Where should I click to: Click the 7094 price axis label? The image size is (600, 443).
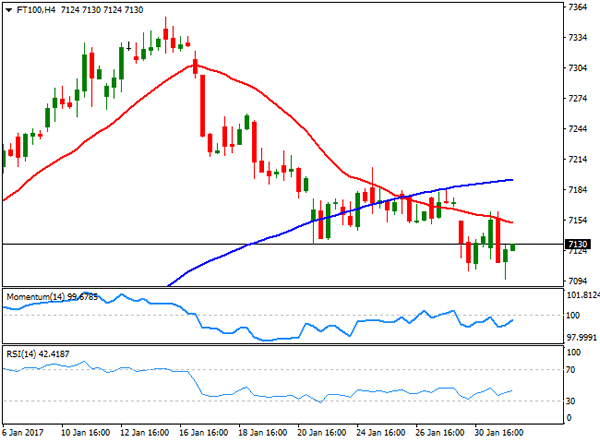coord(577,281)
